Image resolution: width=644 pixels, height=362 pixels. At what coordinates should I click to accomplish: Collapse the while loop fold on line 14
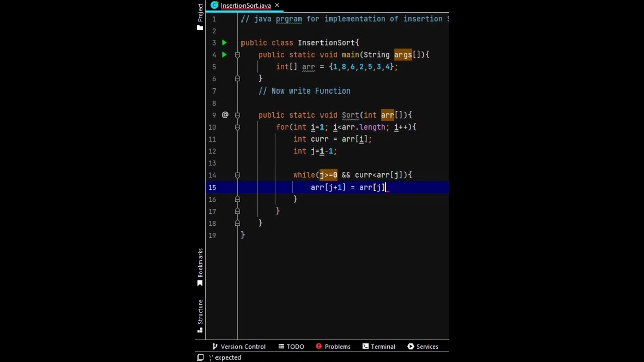tap(237, 175)
